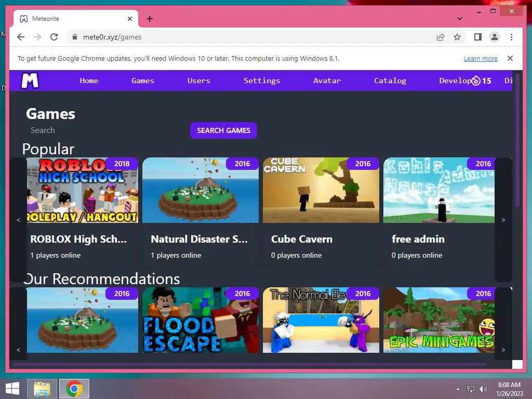This screenshot has width=532, height=399.
Task: Show next recommendations with right arrow
Action: [x=503, y=350]
